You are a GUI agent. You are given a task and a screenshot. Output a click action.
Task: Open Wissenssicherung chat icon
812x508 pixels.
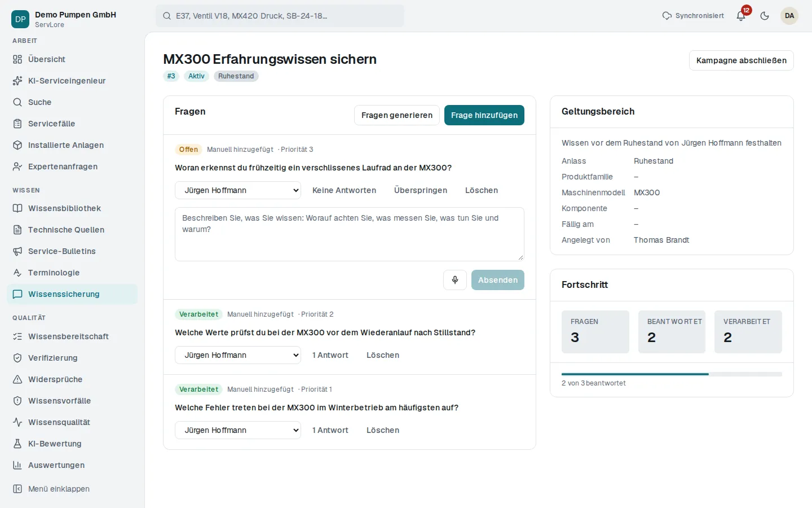coord(17,294)
